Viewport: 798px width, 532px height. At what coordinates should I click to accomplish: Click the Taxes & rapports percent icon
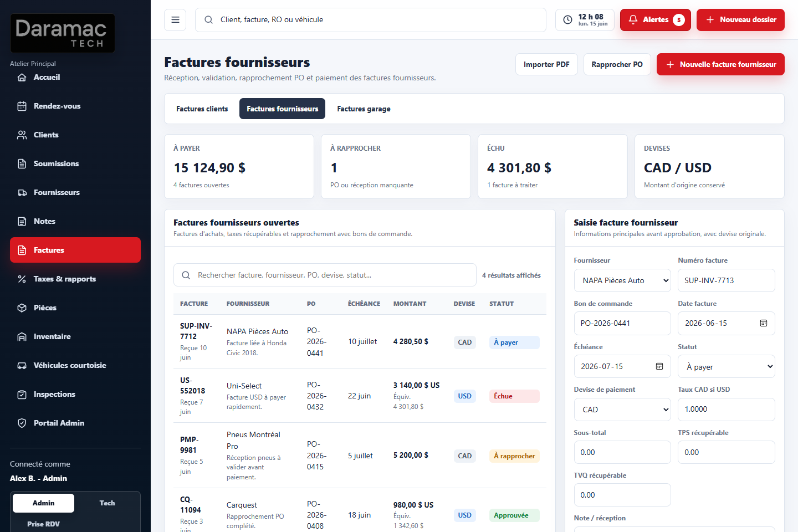pos(22,279)
